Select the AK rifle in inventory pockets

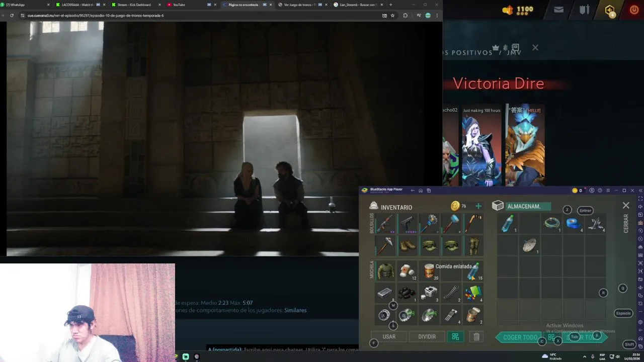pos(385,223)
